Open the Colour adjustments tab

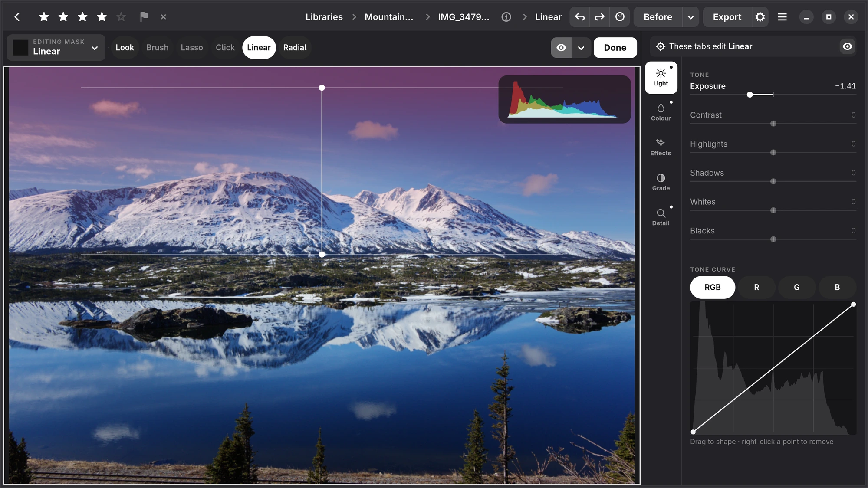coord(661,112)
